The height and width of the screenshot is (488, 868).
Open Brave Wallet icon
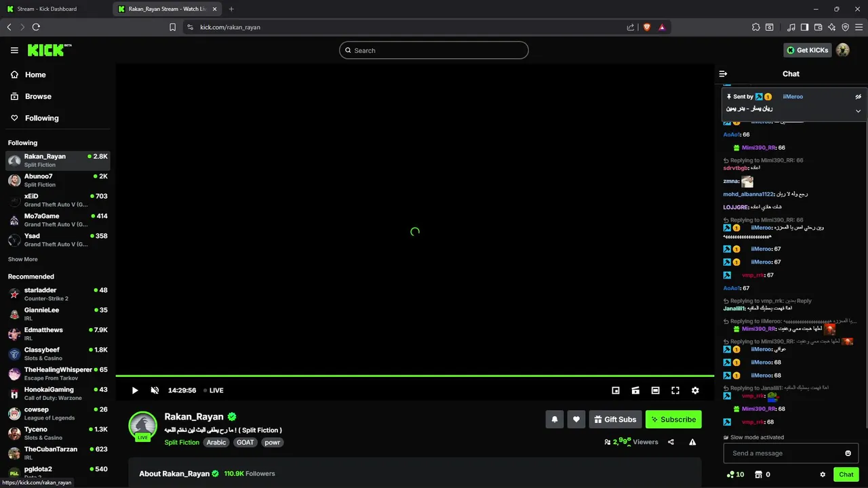pos(818,27)
